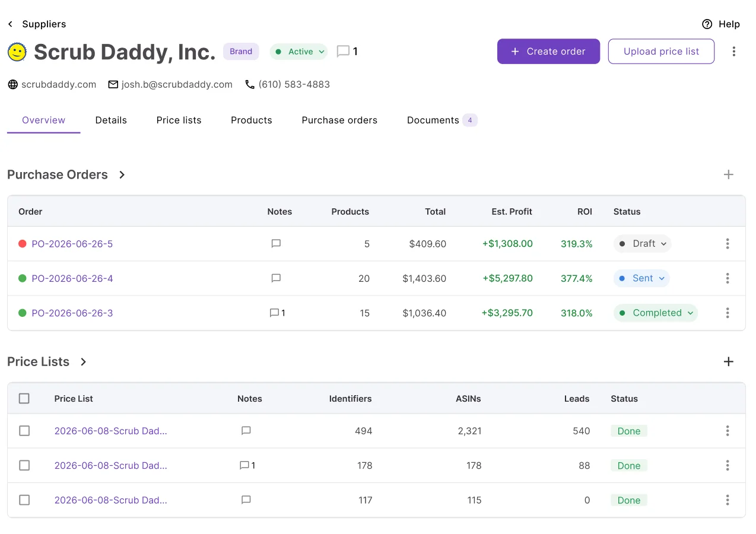
Task: Open row options for price list with 0 leads
Action: point(728,500)
